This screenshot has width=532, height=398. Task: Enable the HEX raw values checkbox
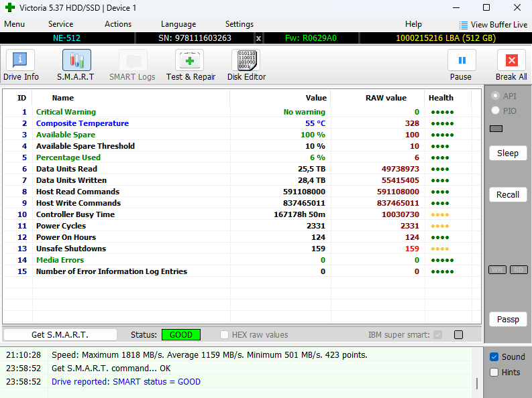click(225, 335)
